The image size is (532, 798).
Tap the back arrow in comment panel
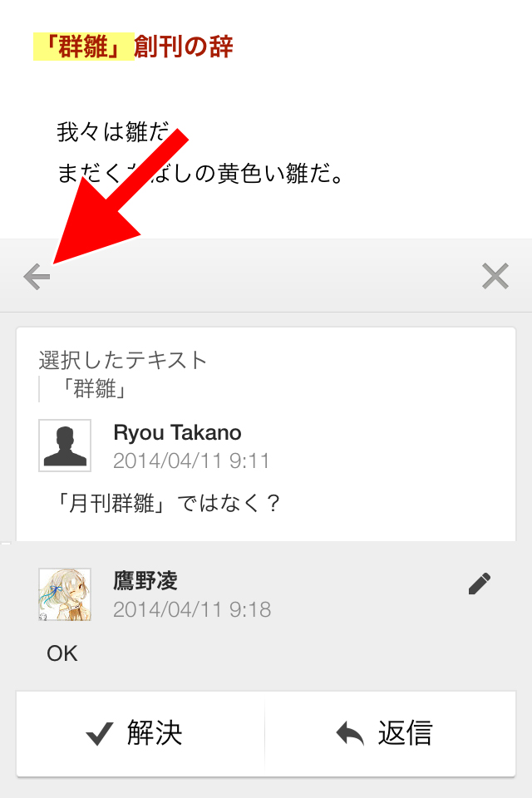click(x=37, y=276)
